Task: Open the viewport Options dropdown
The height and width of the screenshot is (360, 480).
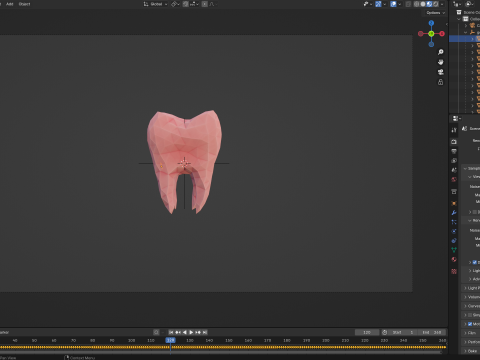Action: point(436,13)
